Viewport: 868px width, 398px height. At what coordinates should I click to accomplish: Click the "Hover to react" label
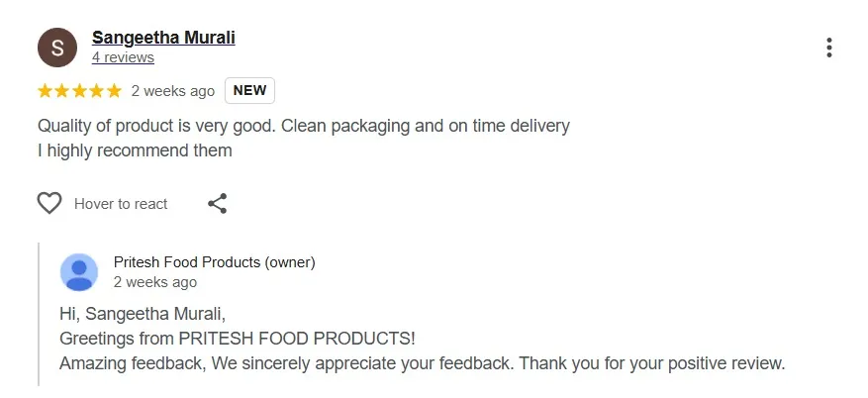[121, 204]
